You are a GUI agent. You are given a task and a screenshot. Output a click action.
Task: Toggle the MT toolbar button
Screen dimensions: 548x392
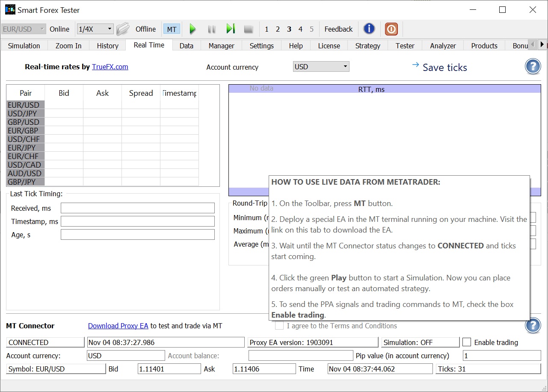(x=172, y=29)
